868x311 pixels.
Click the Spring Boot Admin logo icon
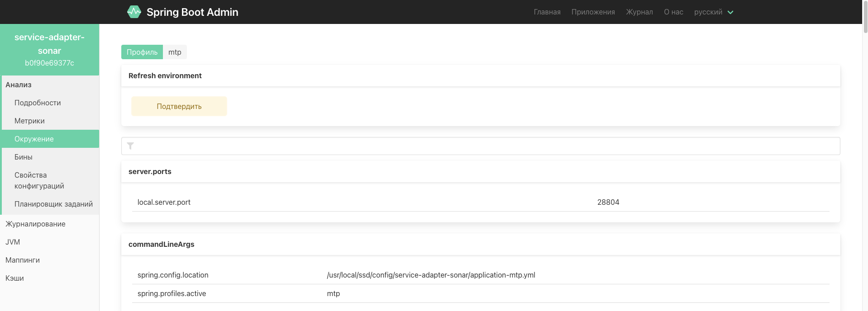(x=134, y=12)
